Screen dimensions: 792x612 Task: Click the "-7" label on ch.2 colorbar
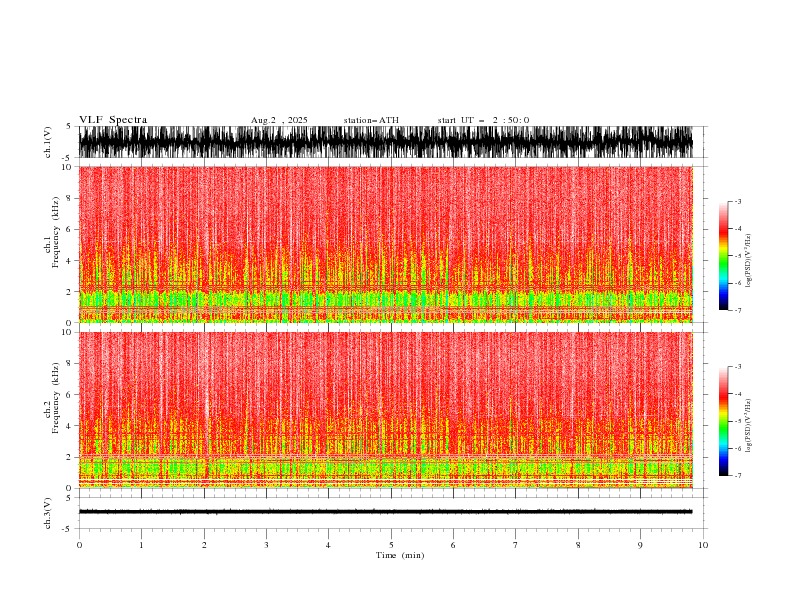(x=738, y=475)
